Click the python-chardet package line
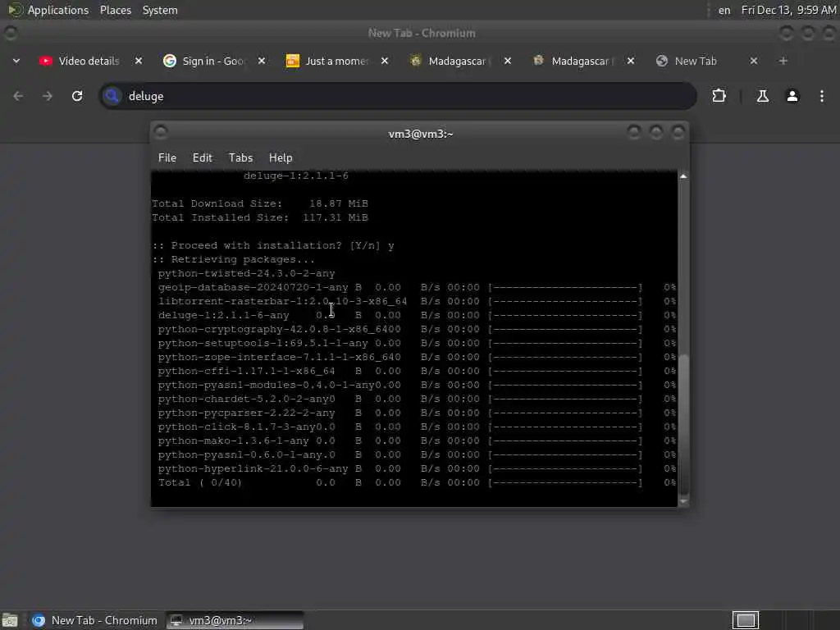This screenshot has height=630, width=840. tap(416, 399)
